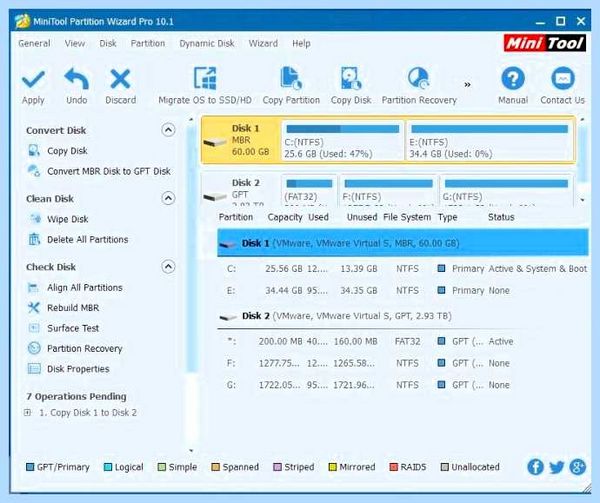Expand pending operation Copy Disk 1 to Disk 2
This screenshot has height=503, width=600.
click(x=27, y=412)
